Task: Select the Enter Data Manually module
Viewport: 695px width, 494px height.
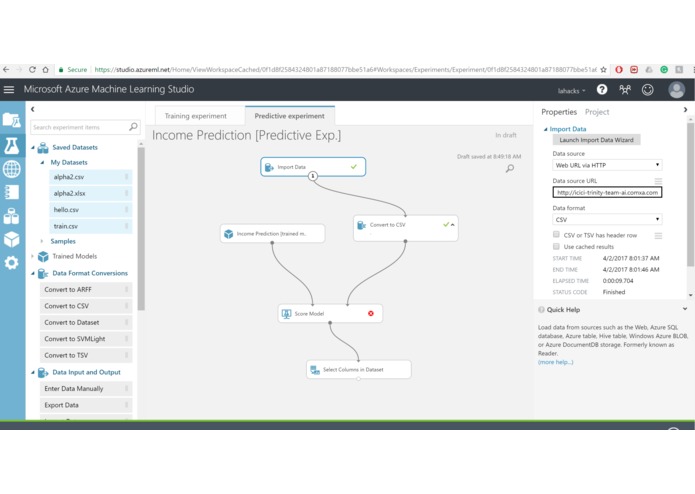Action: point(86,389)
